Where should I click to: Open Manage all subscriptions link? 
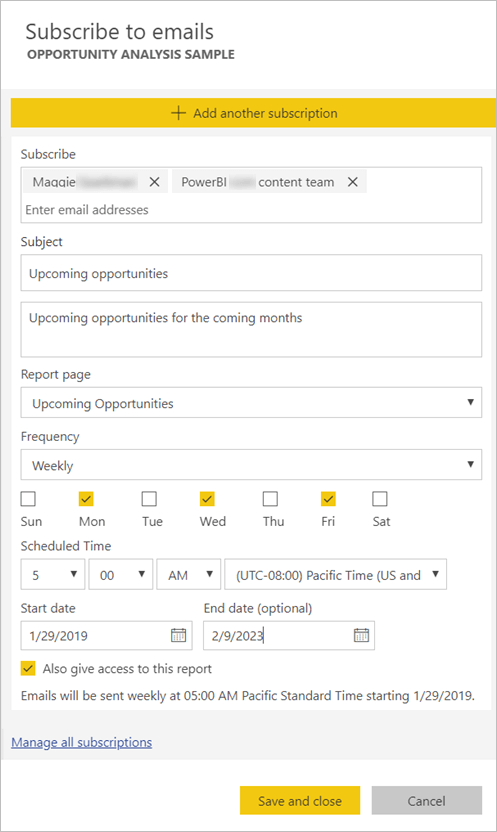point(82,742)
